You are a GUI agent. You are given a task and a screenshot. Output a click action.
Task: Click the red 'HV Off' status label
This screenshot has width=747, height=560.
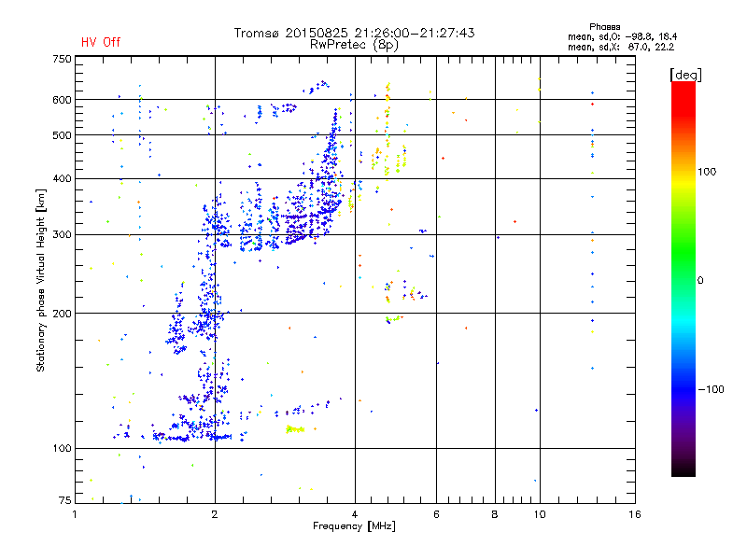(x=101, y=42)
